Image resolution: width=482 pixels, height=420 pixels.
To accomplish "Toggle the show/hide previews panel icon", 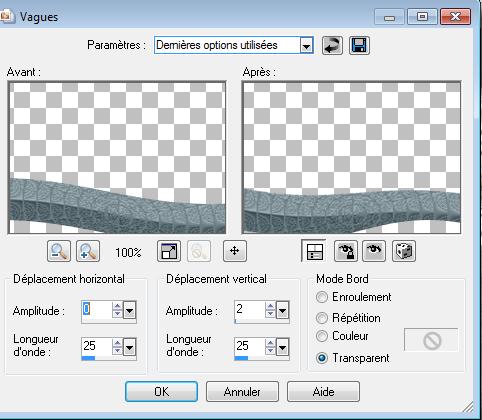I will (x=314, y=251).
